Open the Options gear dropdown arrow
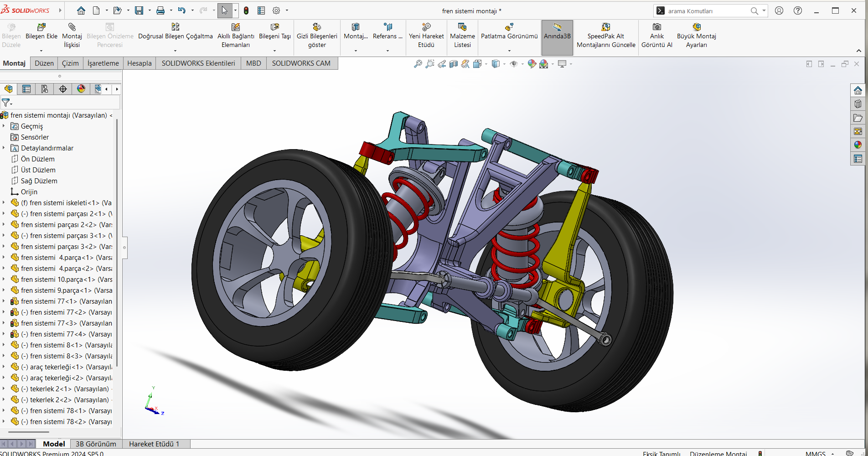The image size is (868, 456). pyautogui.click(x=287, y=10)
